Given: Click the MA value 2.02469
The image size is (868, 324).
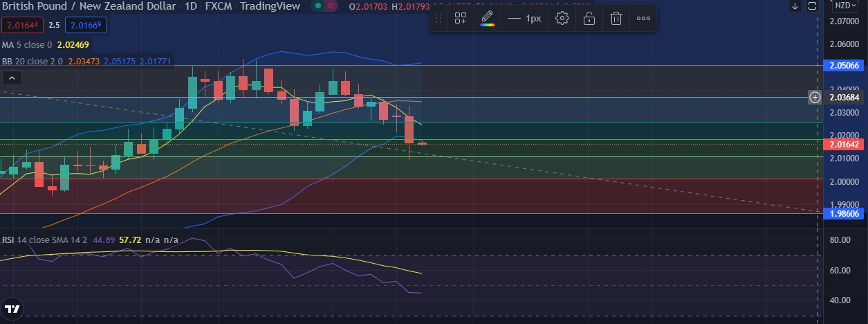Looking at the screenshot, I should (73, 45).
